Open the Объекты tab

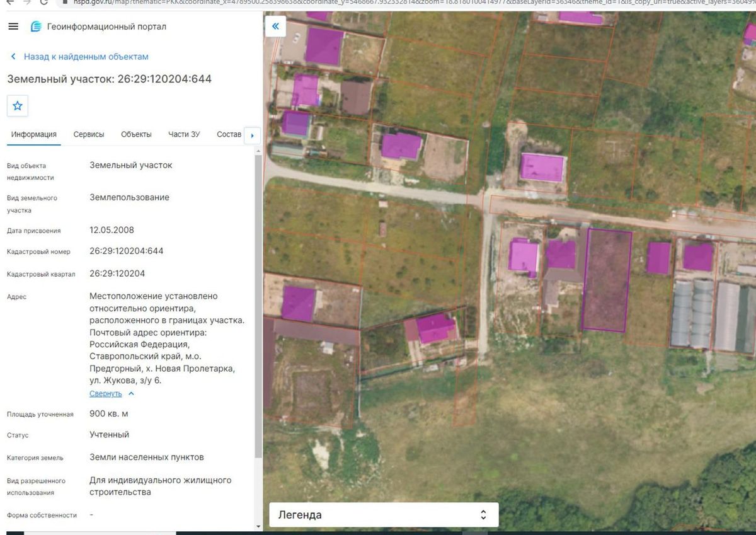136,134
